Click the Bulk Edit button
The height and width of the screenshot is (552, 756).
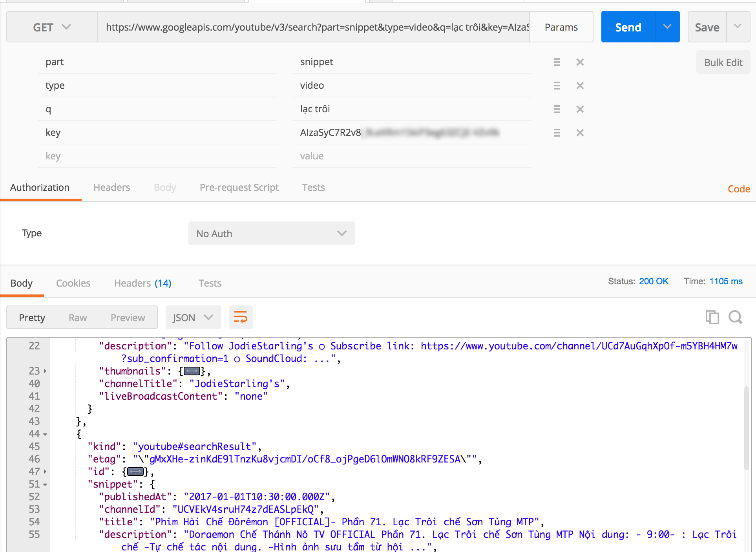tap(723, 62)
